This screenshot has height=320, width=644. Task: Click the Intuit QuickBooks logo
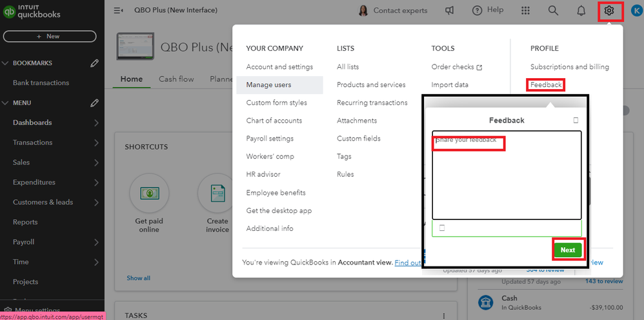click(x=31, y=12)
